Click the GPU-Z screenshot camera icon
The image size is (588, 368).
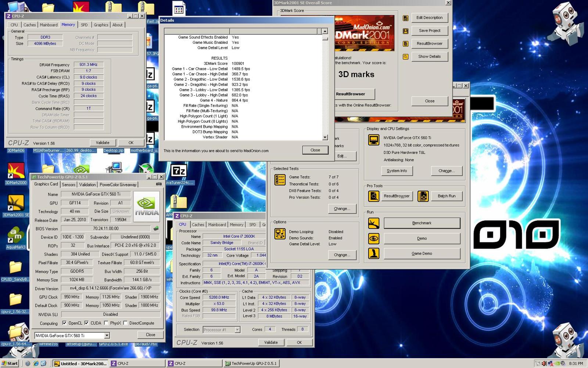(x=159, y=184)
